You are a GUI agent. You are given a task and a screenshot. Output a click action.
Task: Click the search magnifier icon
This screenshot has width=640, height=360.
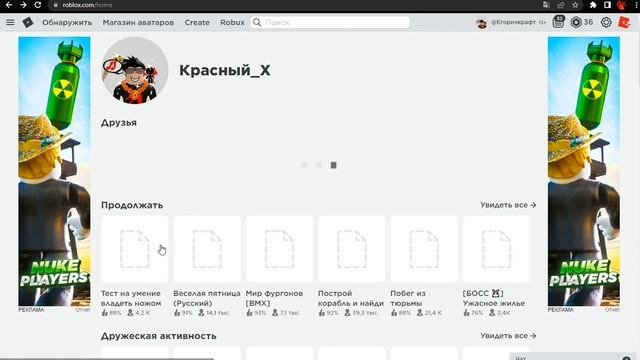[x=257, y=22]
